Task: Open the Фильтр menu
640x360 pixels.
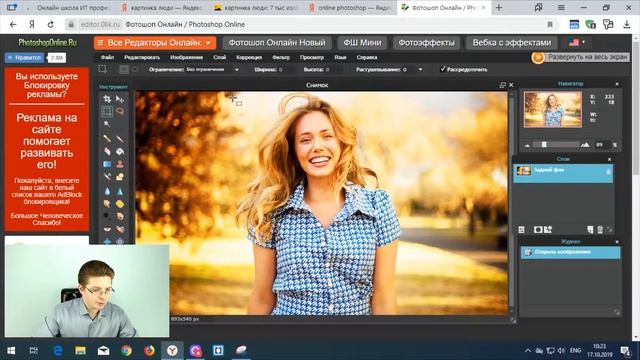Action: pyautogui.click(x=281, y=57)
